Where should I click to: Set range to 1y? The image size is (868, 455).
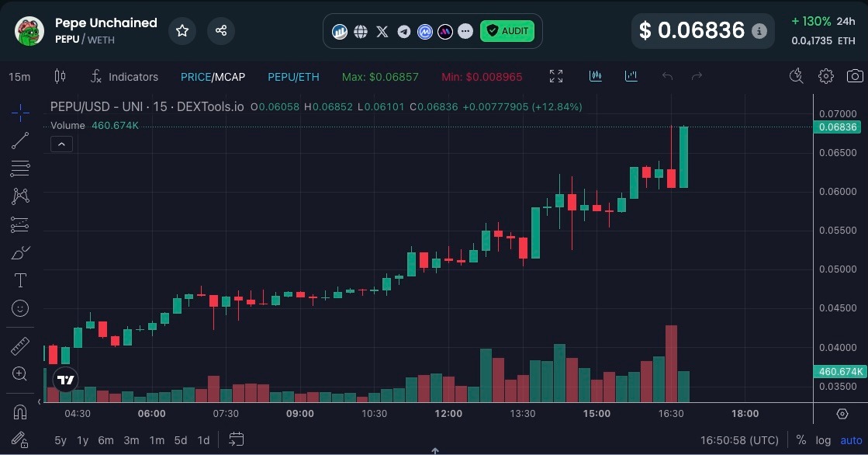click(82, 440)
